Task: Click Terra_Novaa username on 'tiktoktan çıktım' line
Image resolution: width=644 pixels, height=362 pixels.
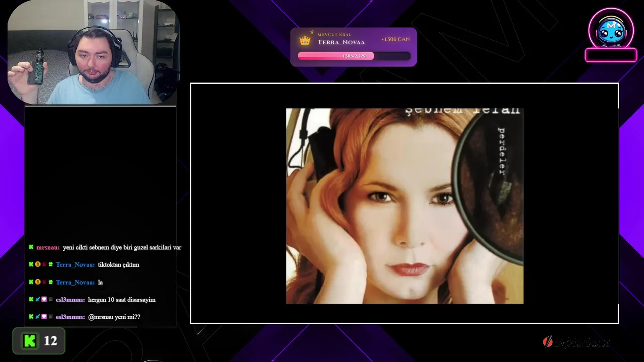Action: click(x=75, y=265)
